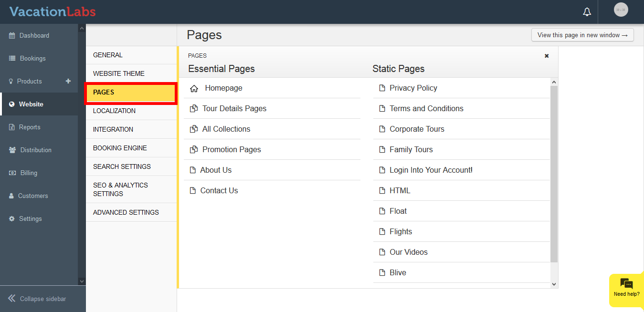This screenshot has width=644, height=312.
Task: Click the plus icon next to Products
Action: click(68, 81)
